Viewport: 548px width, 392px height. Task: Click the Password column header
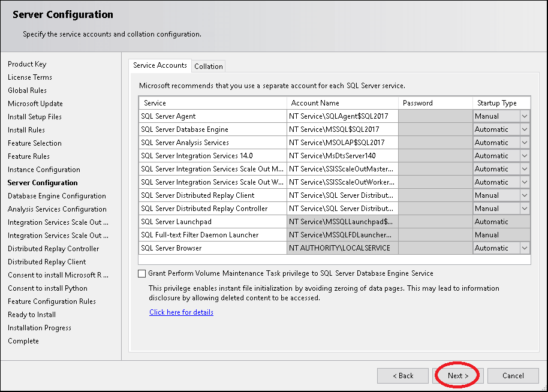pyautogui.click(x=435, y=103)
